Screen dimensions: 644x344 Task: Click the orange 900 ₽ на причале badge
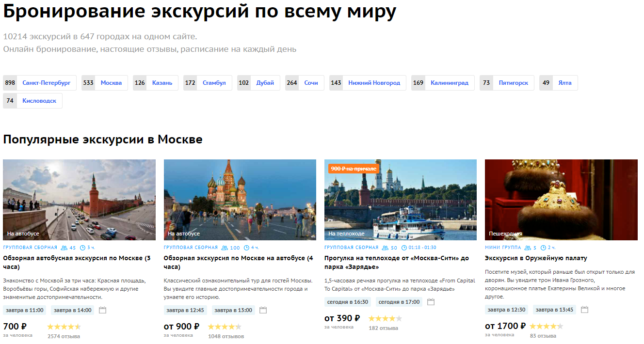(x=354, y=169)
